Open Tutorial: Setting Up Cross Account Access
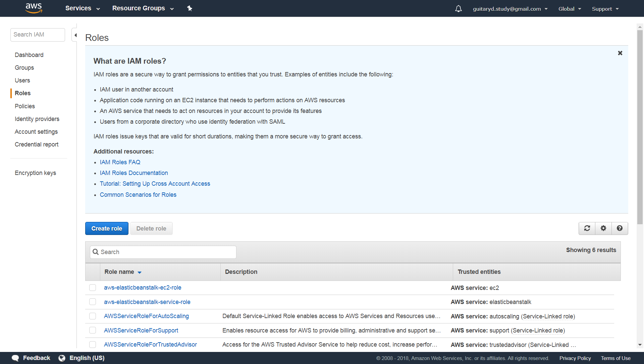Image resolution: width=644 pixels, height=364 pixels. [155, 184]
